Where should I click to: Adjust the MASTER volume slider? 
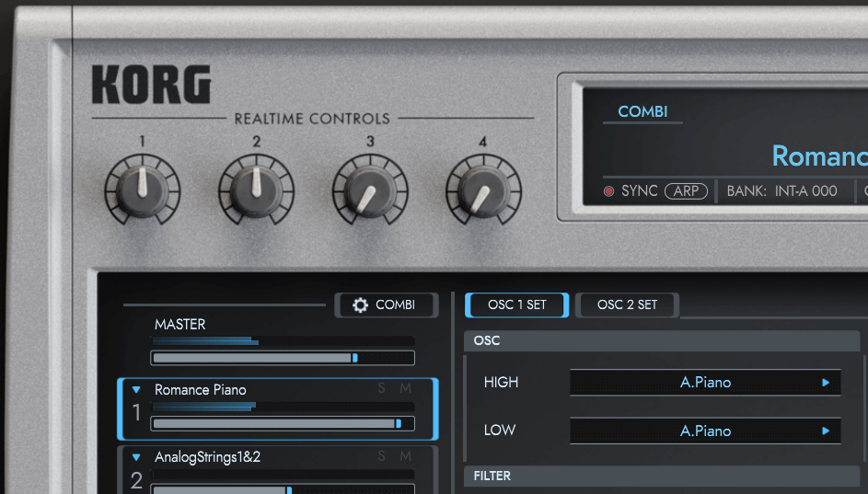283,358
